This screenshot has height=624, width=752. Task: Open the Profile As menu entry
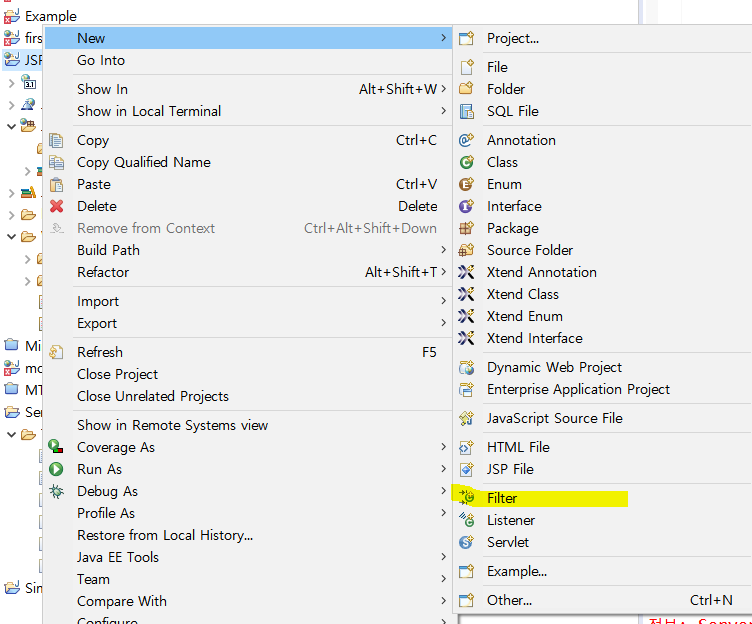point(248,513)
